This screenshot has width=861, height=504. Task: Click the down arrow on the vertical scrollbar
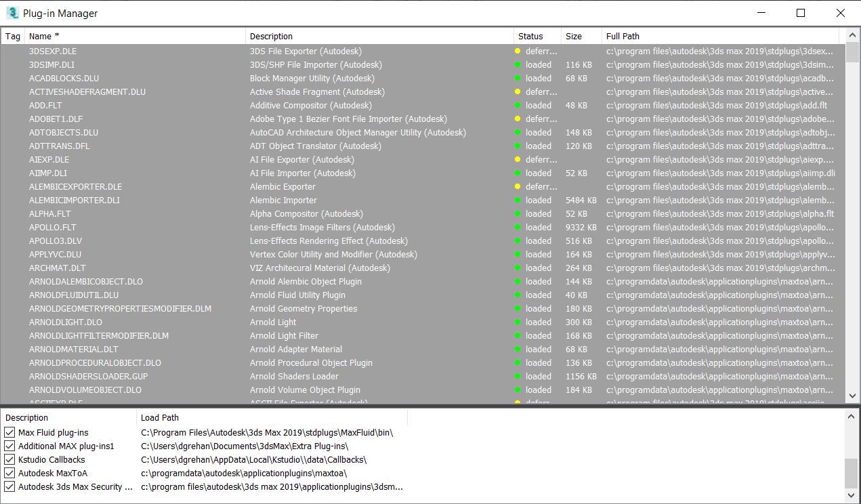click(853, 396)
